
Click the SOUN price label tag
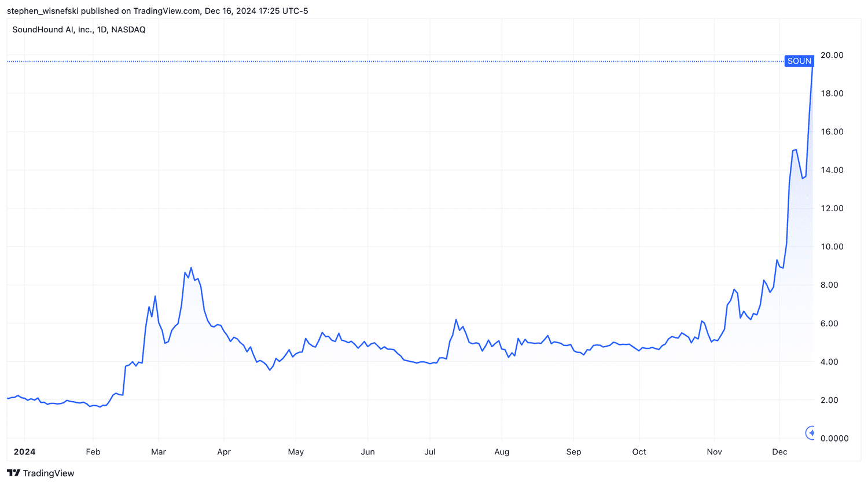[799, 61]
